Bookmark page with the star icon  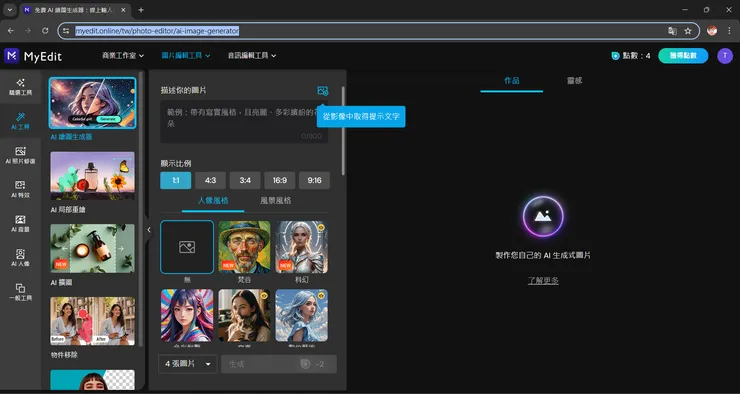pos(688,31)
